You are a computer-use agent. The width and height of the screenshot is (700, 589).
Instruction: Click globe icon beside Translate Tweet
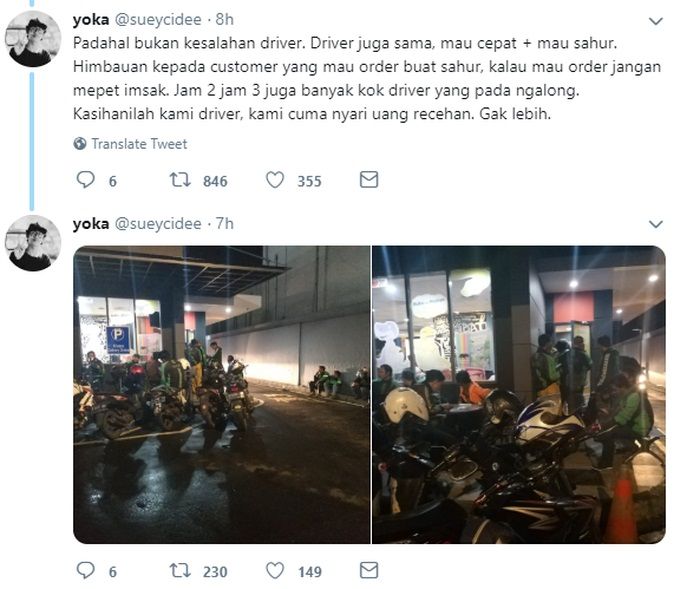pyautogui.click(x=80, y=144)
